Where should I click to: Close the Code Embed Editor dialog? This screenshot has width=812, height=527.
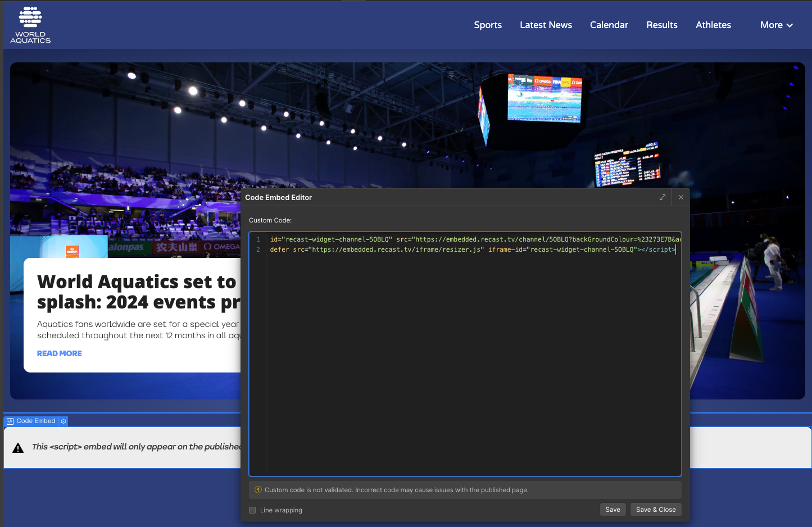tap(681, 197)
